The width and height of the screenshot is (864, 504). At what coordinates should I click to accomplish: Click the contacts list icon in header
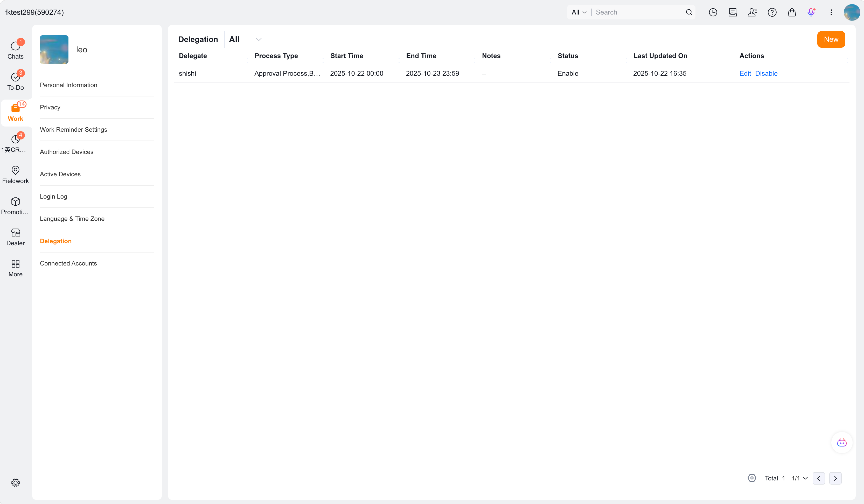tap(752, 12)
